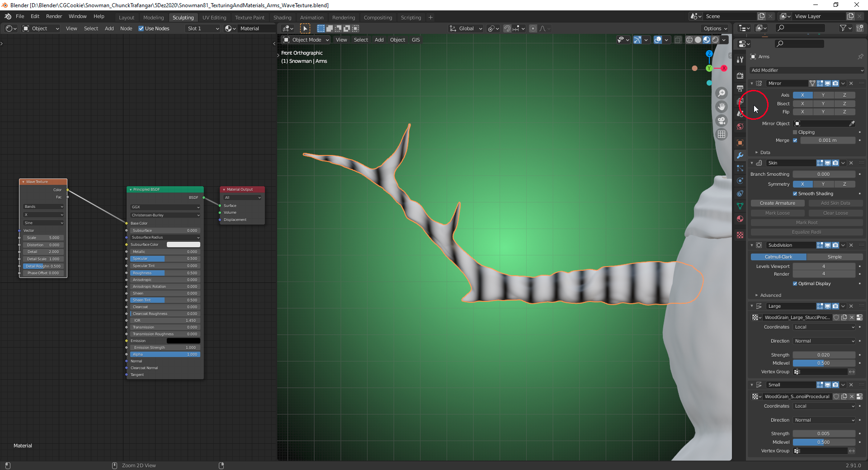The image size is (868, 470).
Task: Click the Create Armature button
Action: 778,203
